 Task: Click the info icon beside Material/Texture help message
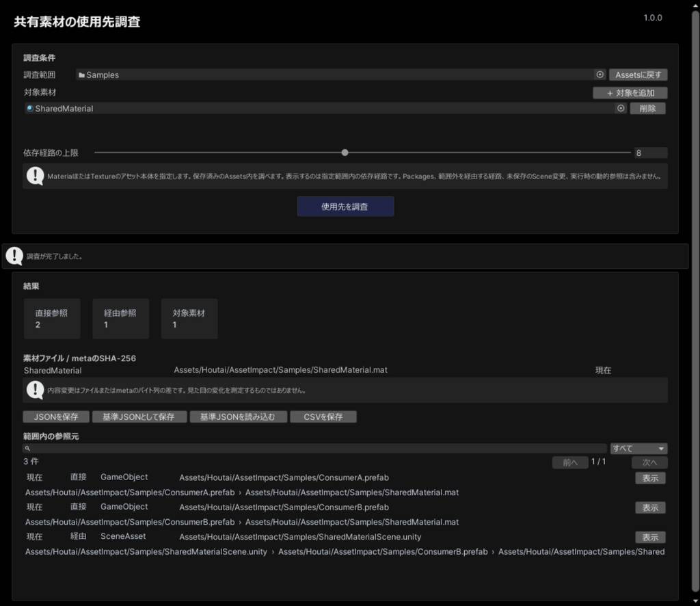[35, 176]
